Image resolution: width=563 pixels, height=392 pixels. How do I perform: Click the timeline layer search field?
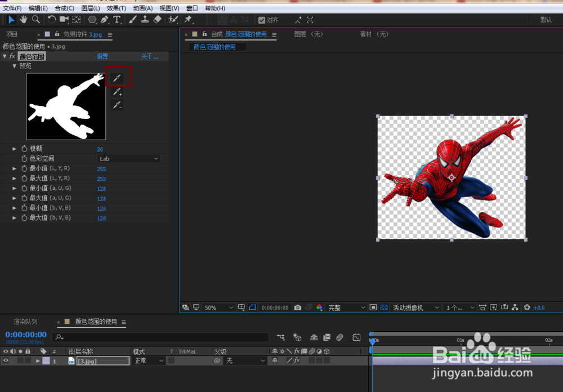coord(161,337)
